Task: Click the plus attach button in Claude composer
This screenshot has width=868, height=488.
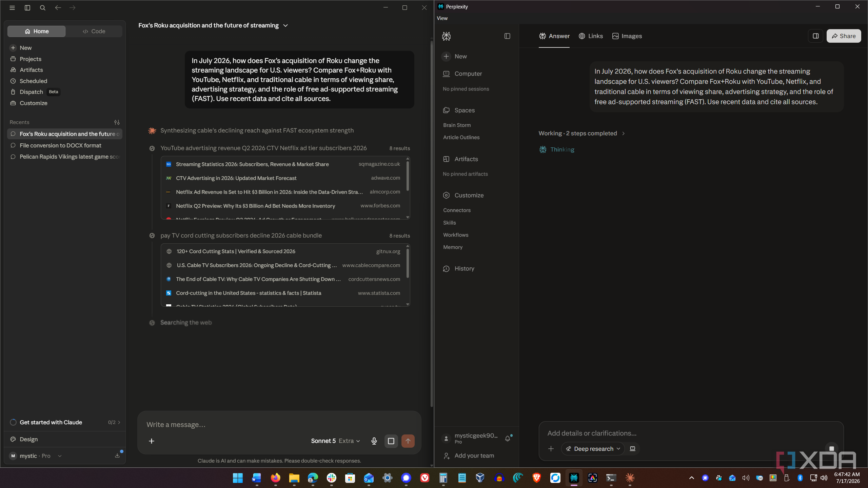Action: tap(152, 441)
